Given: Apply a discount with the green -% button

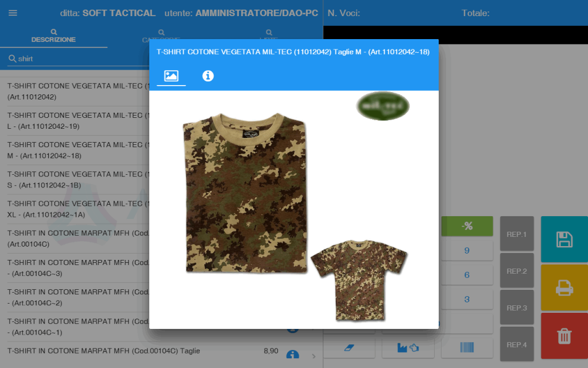Looking at the screenshot, I should [467, 227].
